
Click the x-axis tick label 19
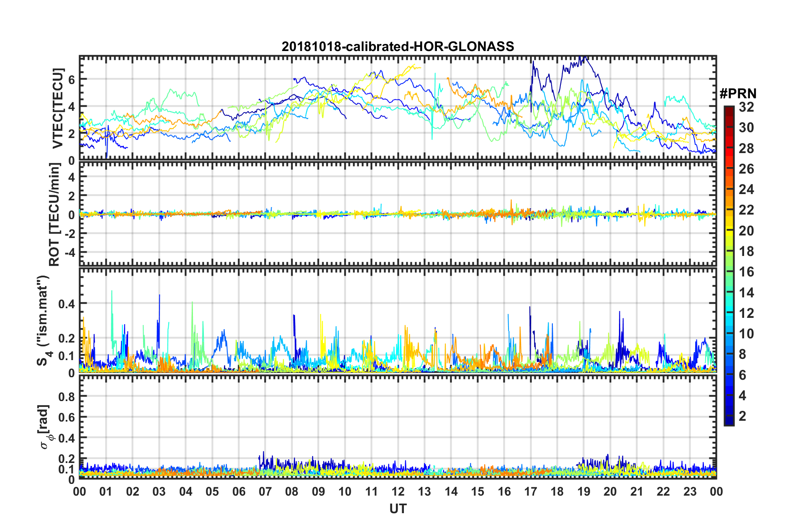tap(584, 491)
